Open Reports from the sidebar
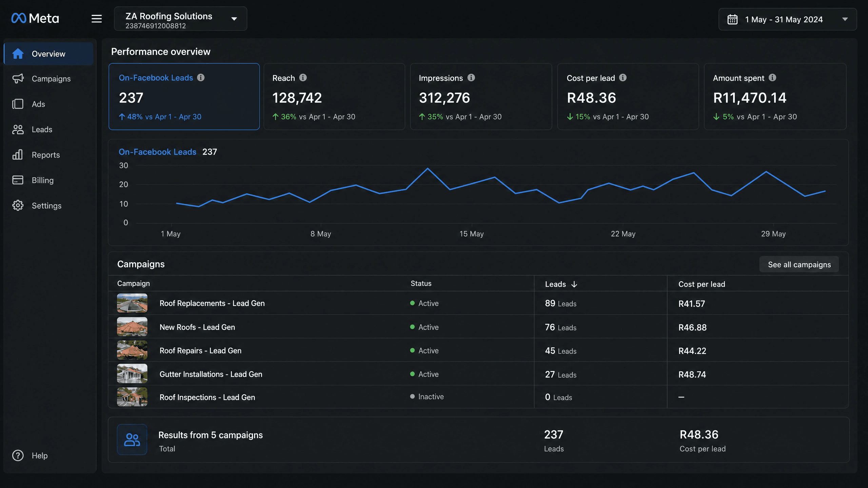The height and width of the screenshot is (488, 868). coord(48,155)
